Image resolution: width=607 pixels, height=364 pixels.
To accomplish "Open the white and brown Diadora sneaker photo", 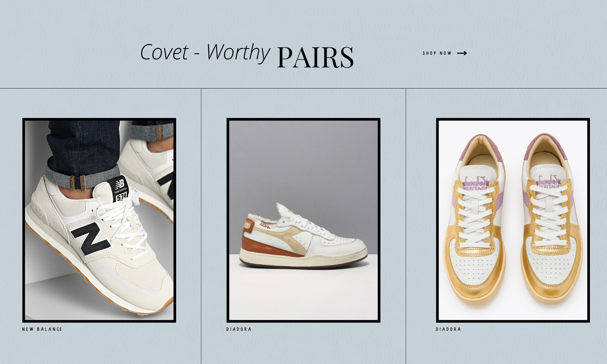I will pyautogui.click(x=303, y=220).
